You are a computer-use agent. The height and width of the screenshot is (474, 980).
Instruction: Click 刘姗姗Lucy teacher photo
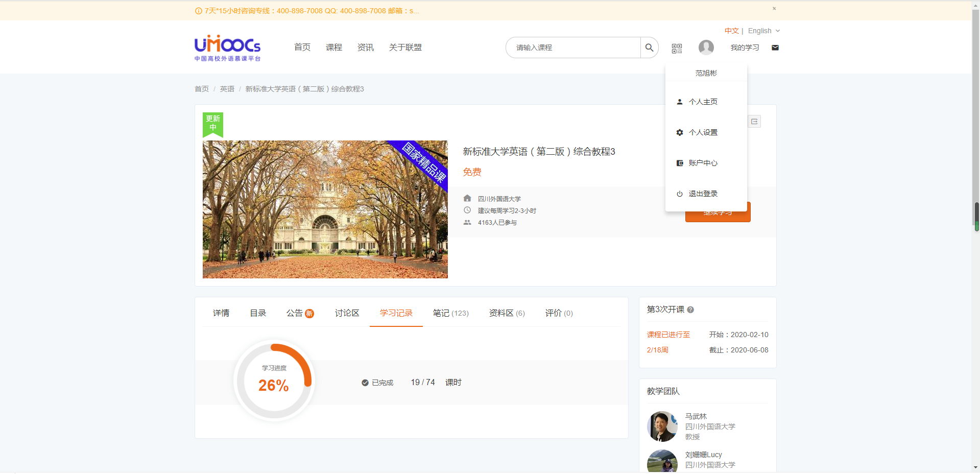click(x=662, y=461)
